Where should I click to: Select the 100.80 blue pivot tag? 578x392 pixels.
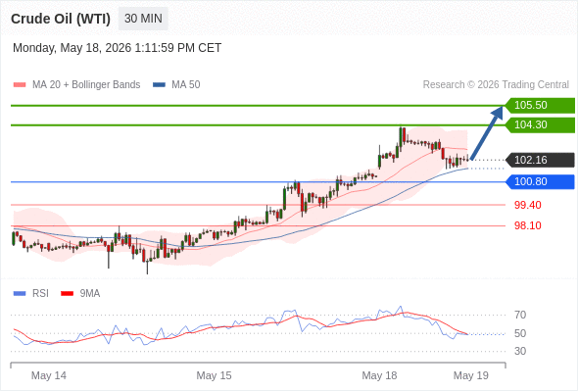pos(540,182)
